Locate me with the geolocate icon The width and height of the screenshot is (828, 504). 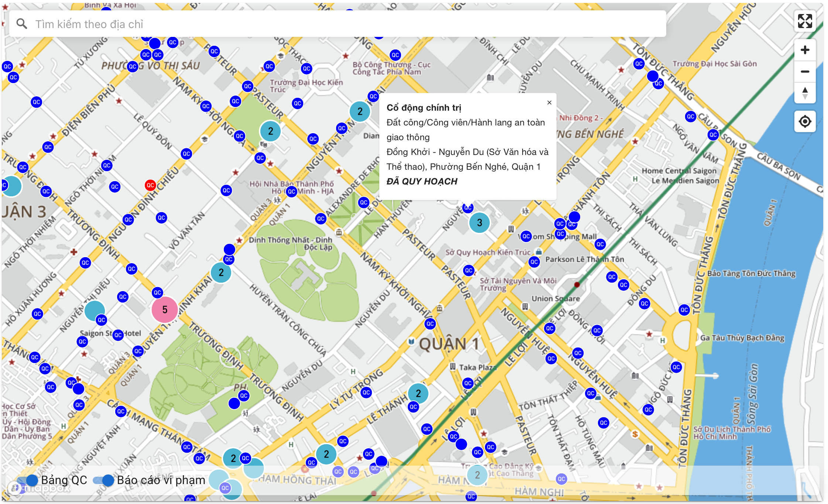805,121
